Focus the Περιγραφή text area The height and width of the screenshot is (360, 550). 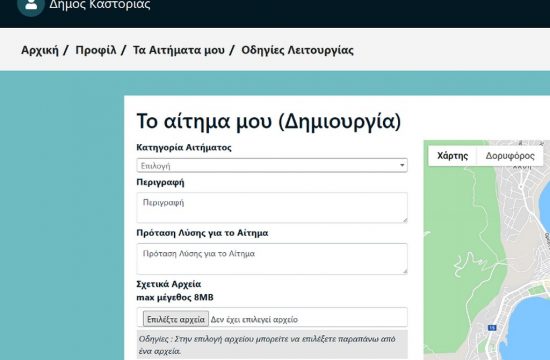(x=272, y=207)
